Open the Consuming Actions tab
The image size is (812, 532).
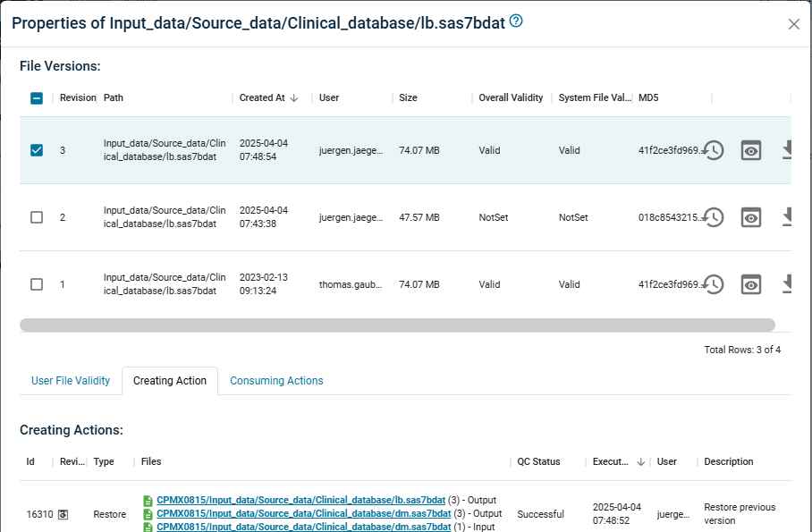click(276, 381)
